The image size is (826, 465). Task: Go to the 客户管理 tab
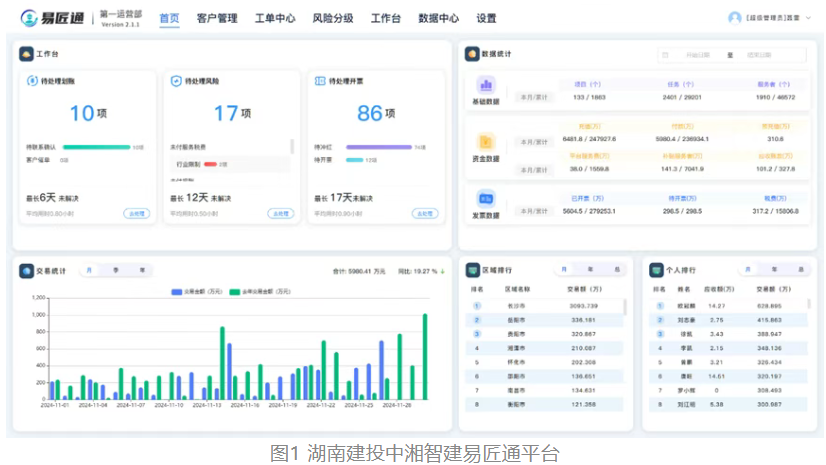(x=217, y=18)
